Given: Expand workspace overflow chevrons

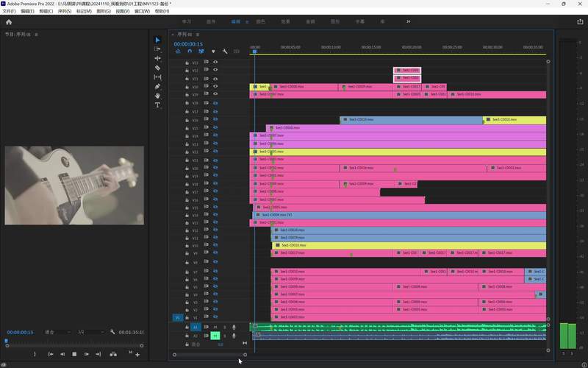Looking at the screenshot, I should (409, 21).
